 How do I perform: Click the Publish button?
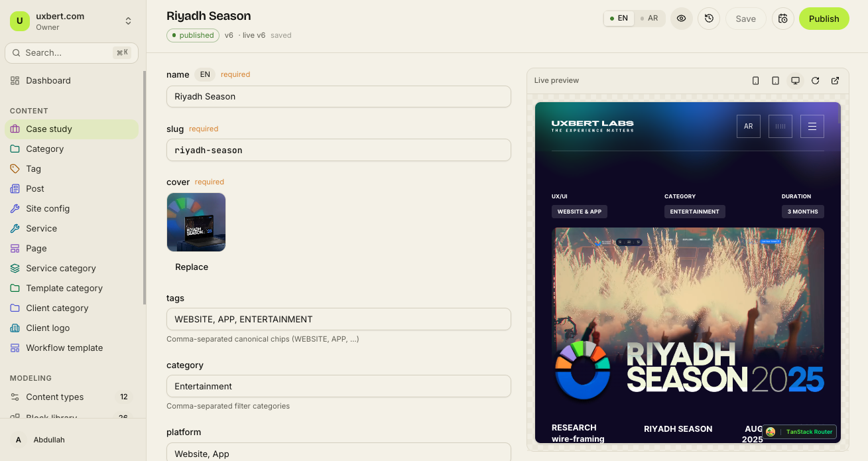pyautogui.click(x=824, y=19)
